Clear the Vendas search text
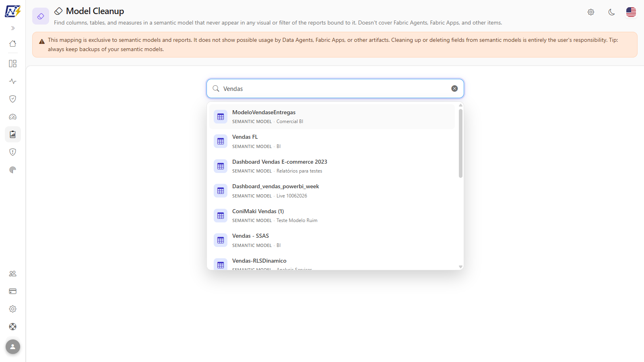644x362 pixels. pyautogui.click(x=454, y=88)
